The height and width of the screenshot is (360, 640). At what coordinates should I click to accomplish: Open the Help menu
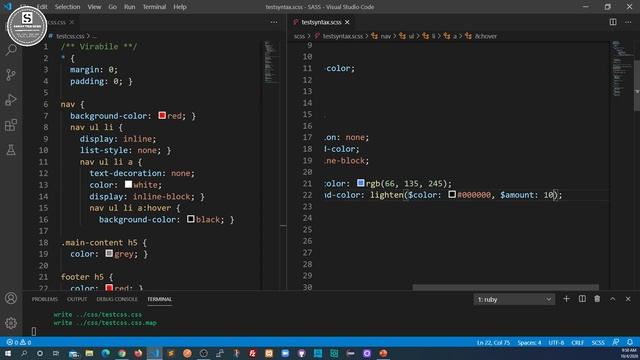click(x=180, y=7)
